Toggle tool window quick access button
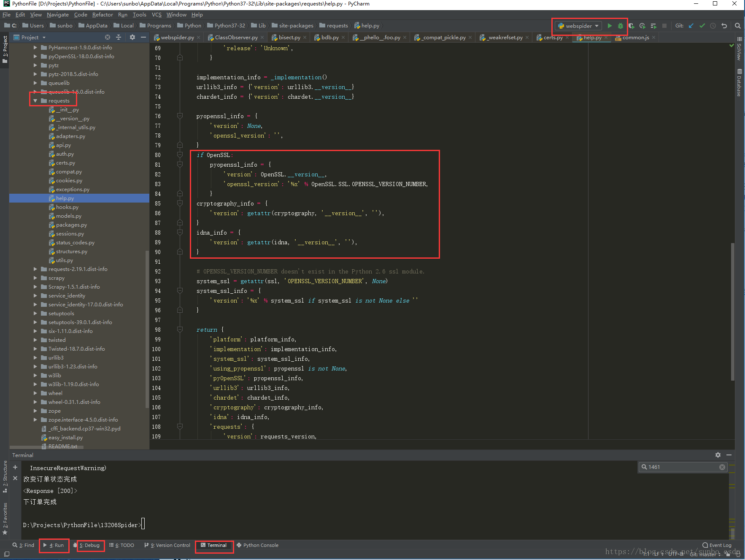The width and height of the screenshot is (745, 560). 6,554
